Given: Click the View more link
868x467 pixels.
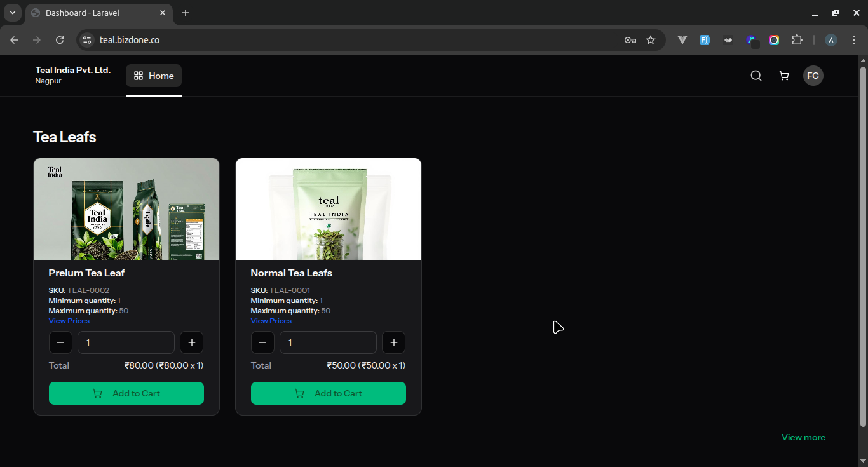Looking at the screenshot, I should coord(803,437).
